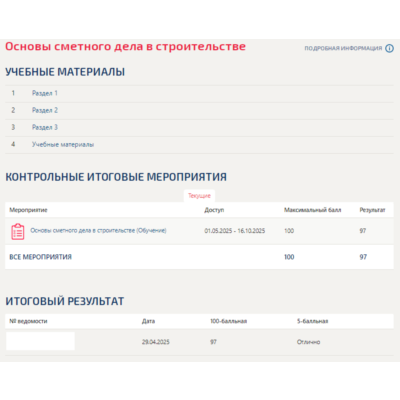Viewport: 400px width, 400px height.
Task: Open the Учебные материалы row link
Action: coord(63,145)
